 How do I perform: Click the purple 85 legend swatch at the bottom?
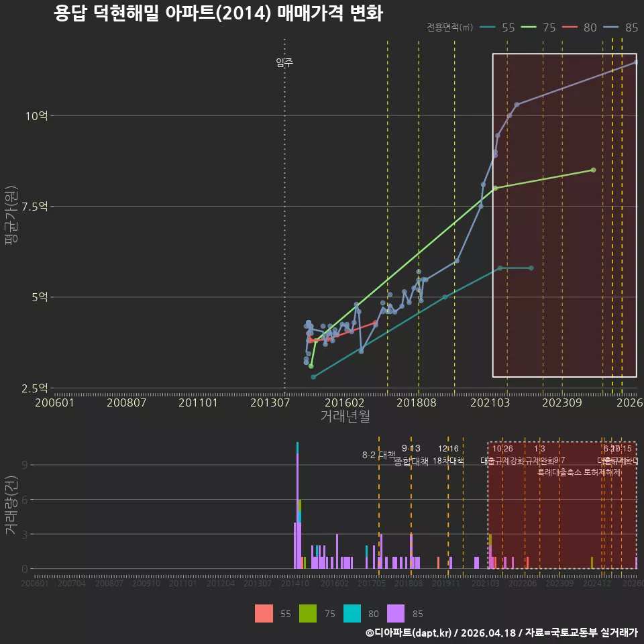[396, 613]
